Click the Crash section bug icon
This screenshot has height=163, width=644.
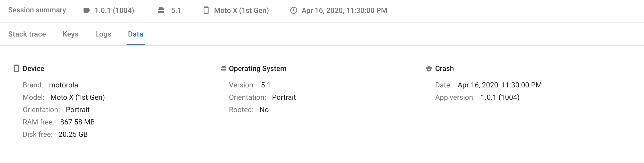coord(429,68)
